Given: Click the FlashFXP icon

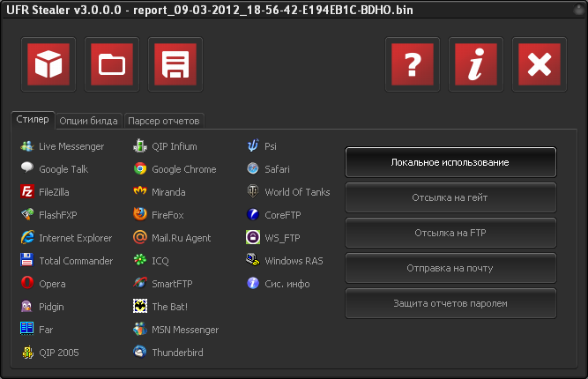Looking at the screenshot, I should pyautogui.click(x=27, y=214).
